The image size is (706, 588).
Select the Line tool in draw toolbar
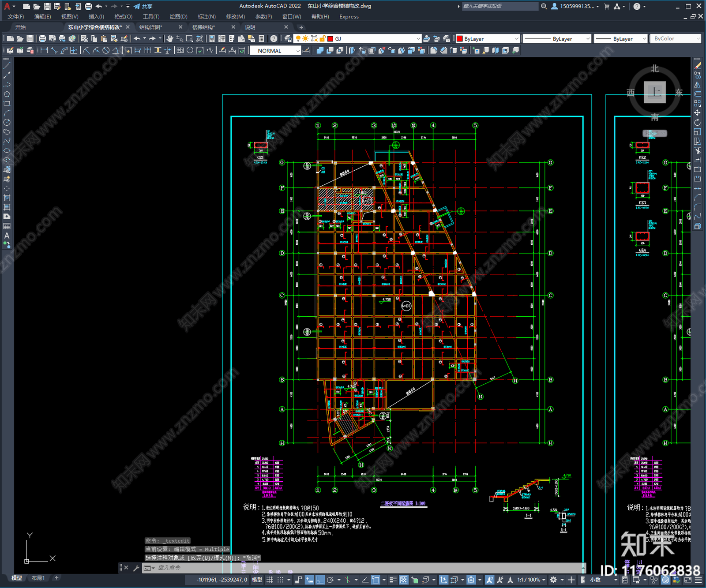coord(7,66)
